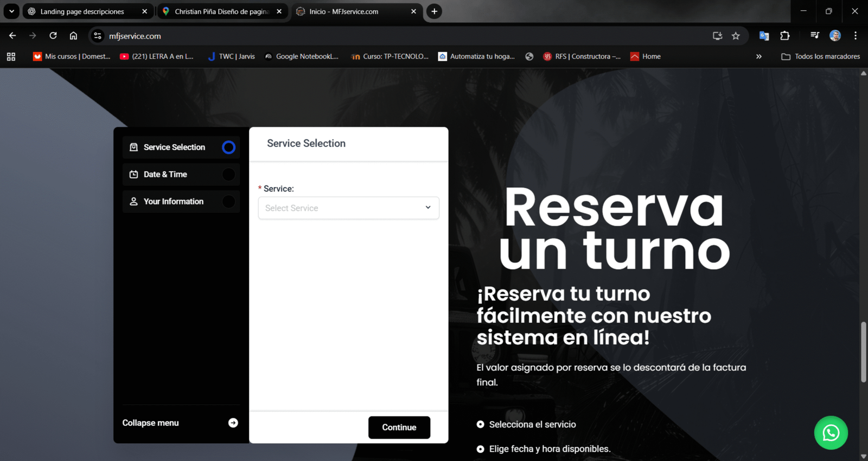Click the page vertical scrollbar thumb
The height and width of the screenshot is (461, 868).
[863, 353]
